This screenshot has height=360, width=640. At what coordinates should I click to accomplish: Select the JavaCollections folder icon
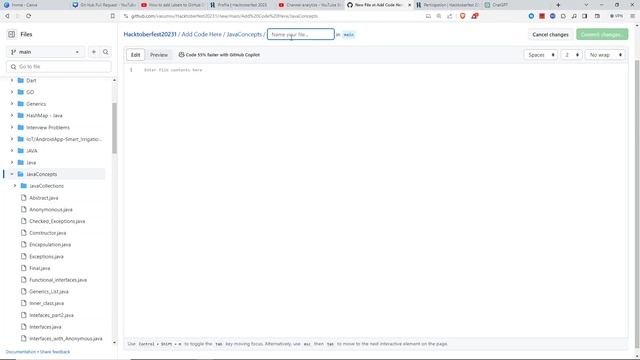[24, 186]
